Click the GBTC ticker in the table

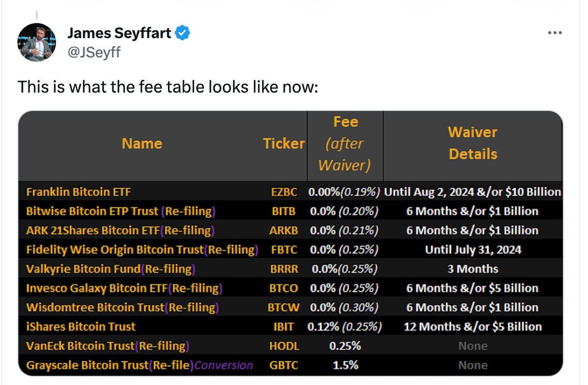tap(284, 365)
